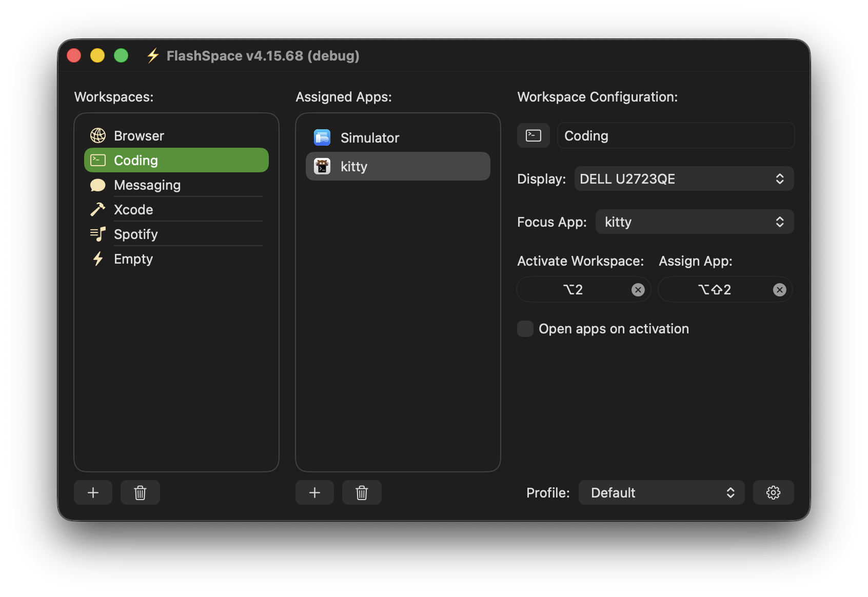Select the Messaging workspace
This screenshot has width=868, height=597.
[176, 185]
